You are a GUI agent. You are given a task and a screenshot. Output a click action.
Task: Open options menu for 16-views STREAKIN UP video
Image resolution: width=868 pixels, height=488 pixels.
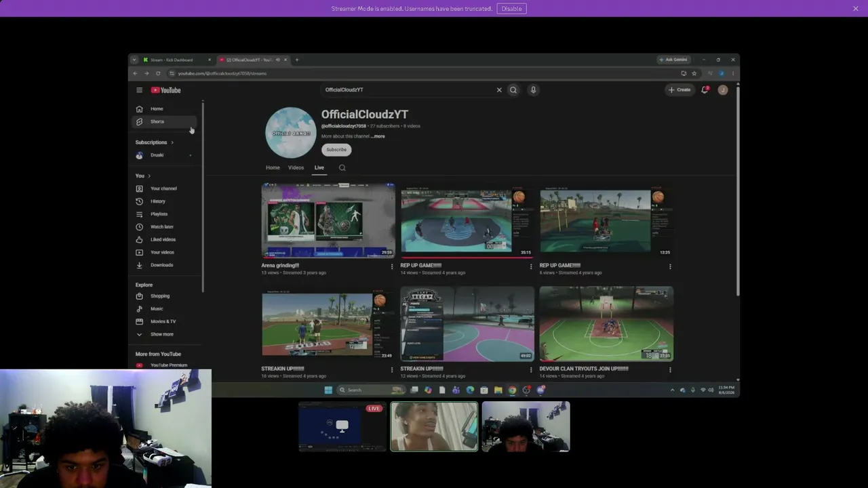[391, 369]
